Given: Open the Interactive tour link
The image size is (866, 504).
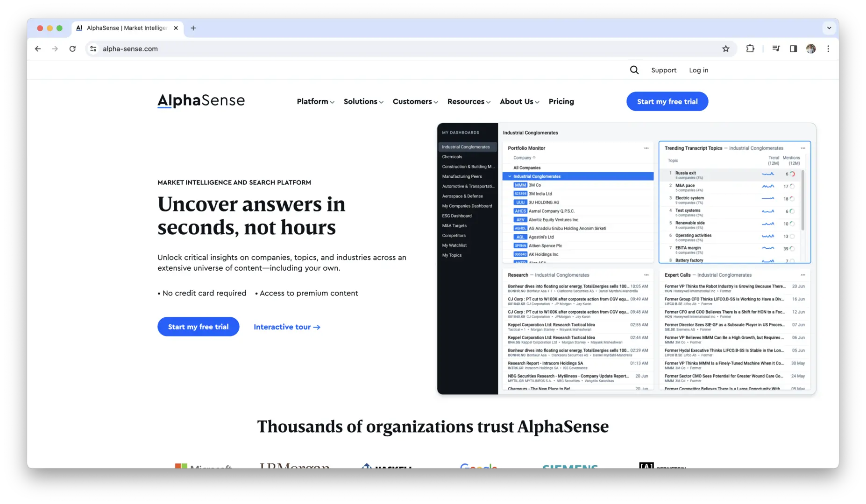Looking at the screenshot, I should pyautogui.click(x=287, y=327).
